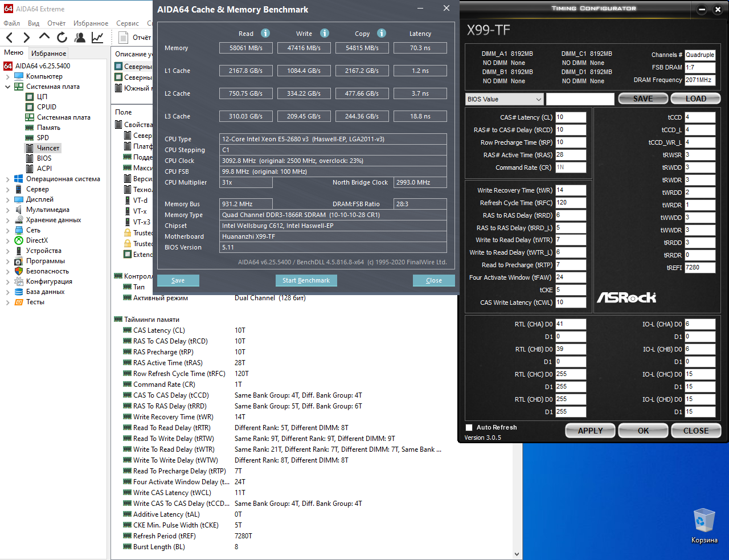Expand the Хранение данных tree node
This screenshot has width=729, height=560.
tap(7, 220)
